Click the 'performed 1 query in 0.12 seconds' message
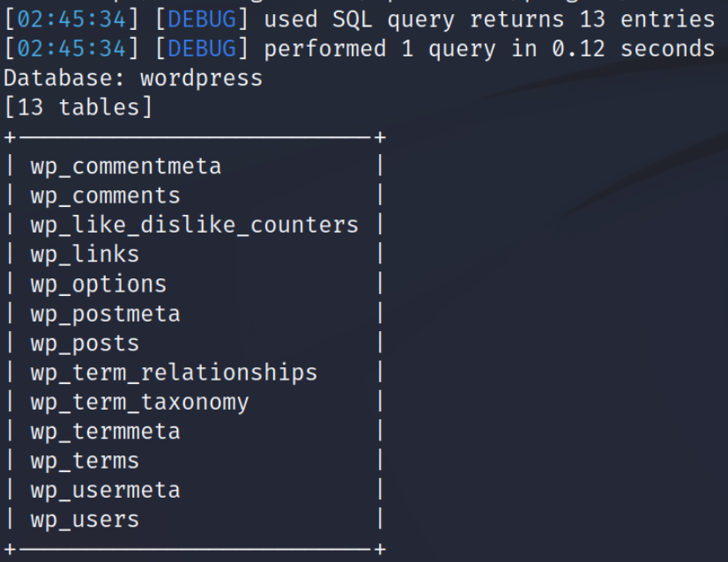 point(489,49)
